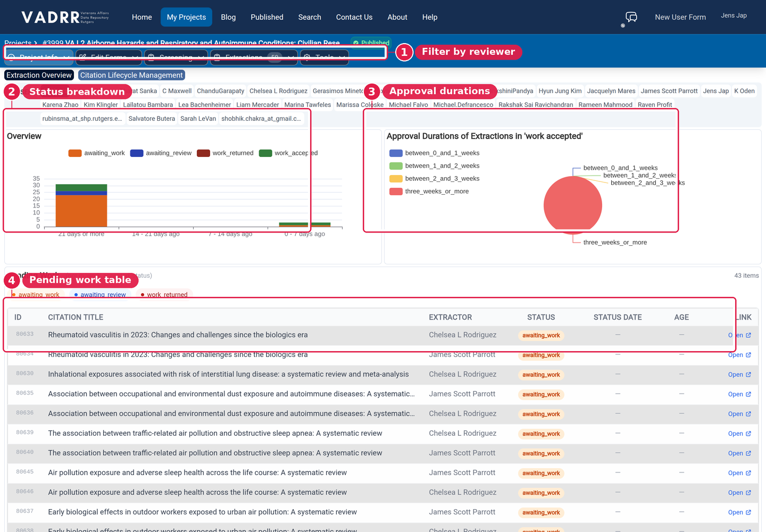
Task: Click the red pie chart slice
Action: 573,205
